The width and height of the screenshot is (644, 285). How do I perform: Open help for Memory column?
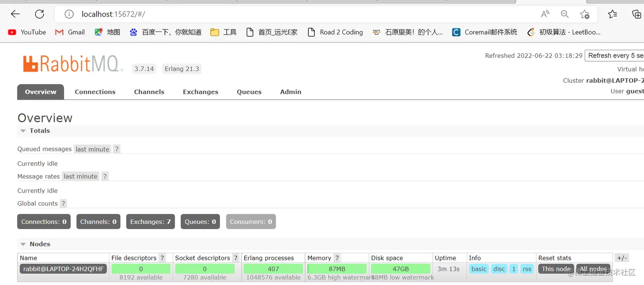[x=337, y=258]
